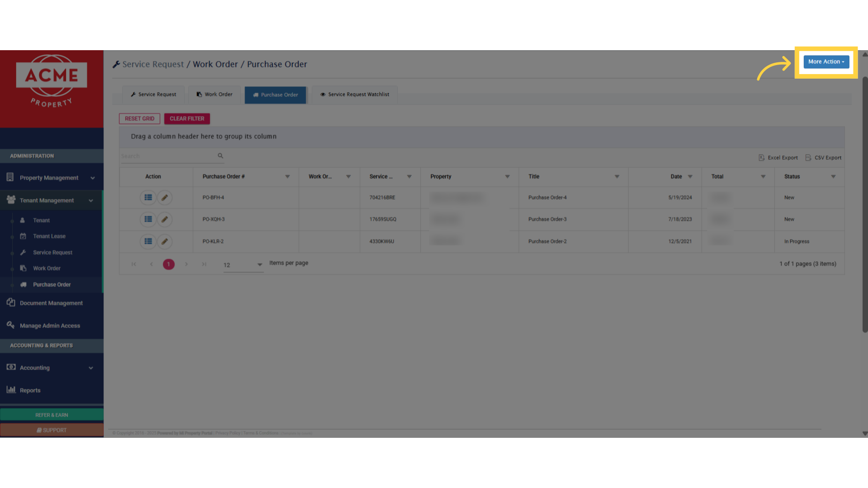Click the CLEAR FILTER button
Screen dimensions: 868x488
pos(187,118)
